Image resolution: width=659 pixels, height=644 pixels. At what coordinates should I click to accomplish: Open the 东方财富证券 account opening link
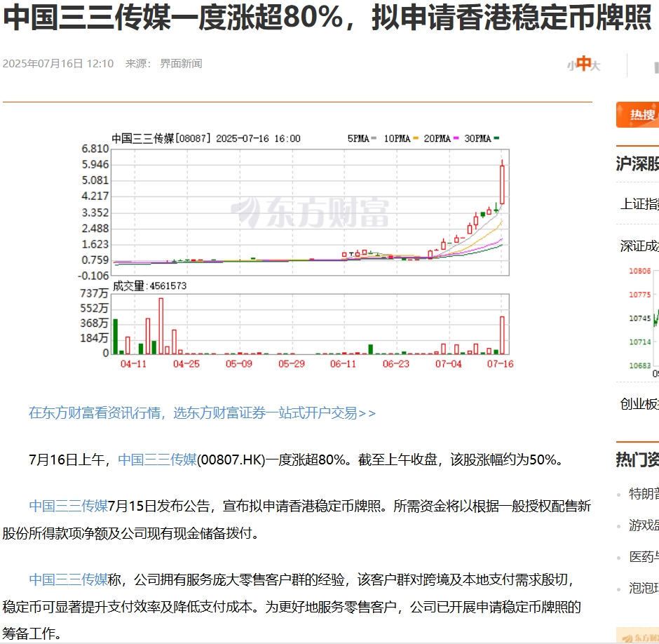(202, 413)
